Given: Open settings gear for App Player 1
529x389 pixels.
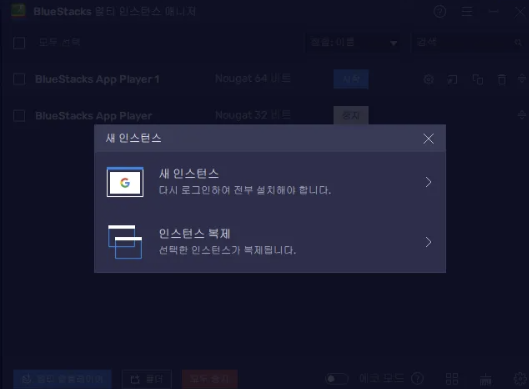Looking at the screenshot, I should (x=428, y=80).
